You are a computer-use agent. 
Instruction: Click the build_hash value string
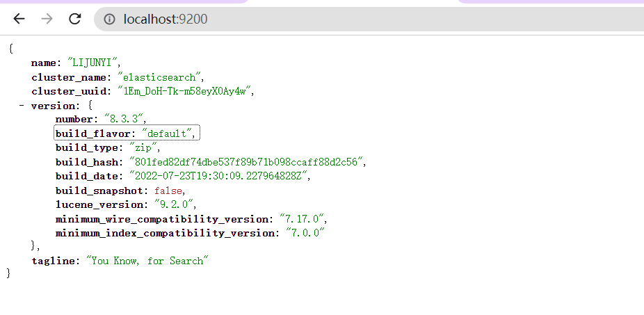point(246,161)
